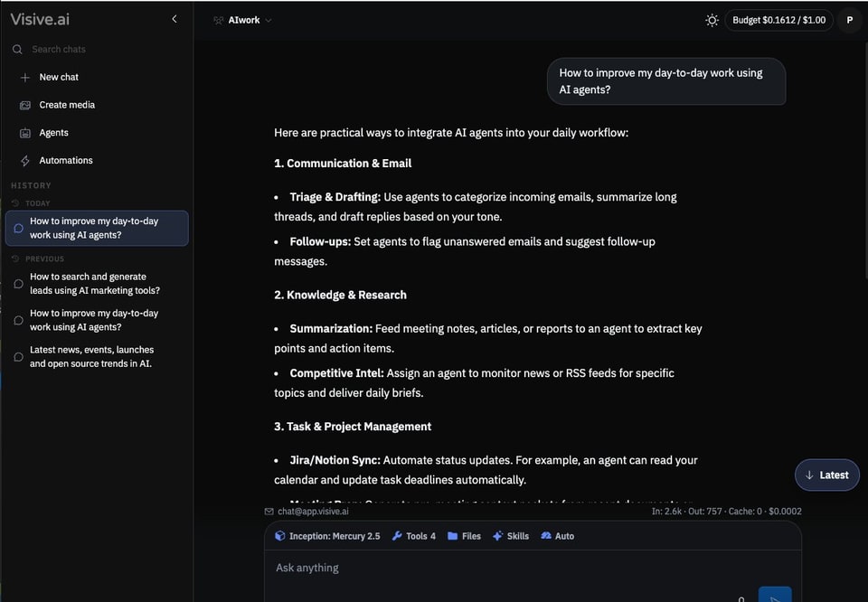The height and width of the screenshot is (602, 868).
Task: Click the lightning icon beside Automations
Action: [25, 161]
